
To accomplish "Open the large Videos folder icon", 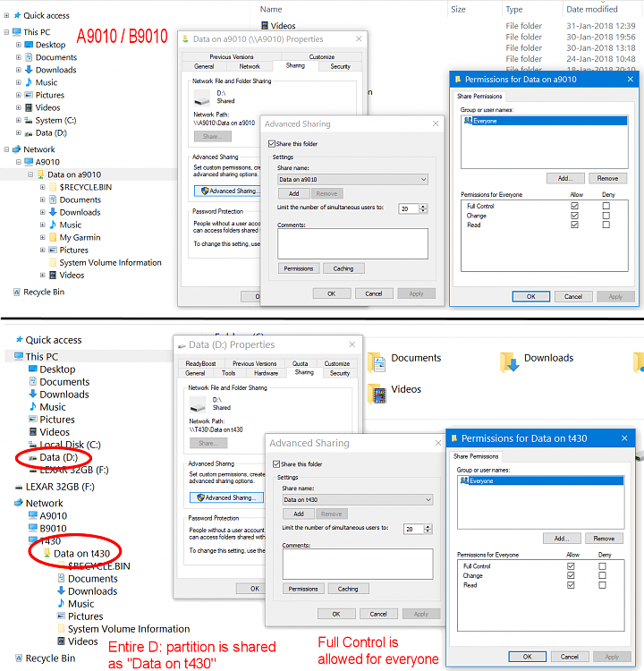I will [x=377, y=394].
